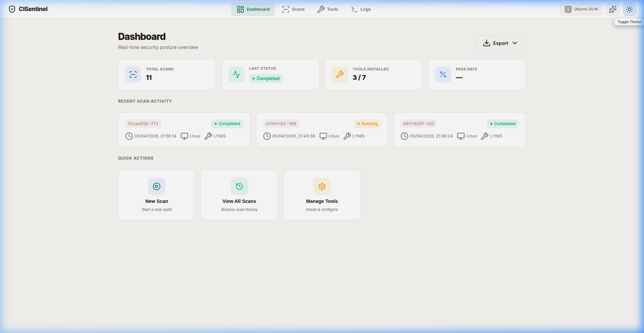The height and width of the screenshot is (333, 644).
Task: Click the Ubuntu chip CPU icon
Action: 568,9
